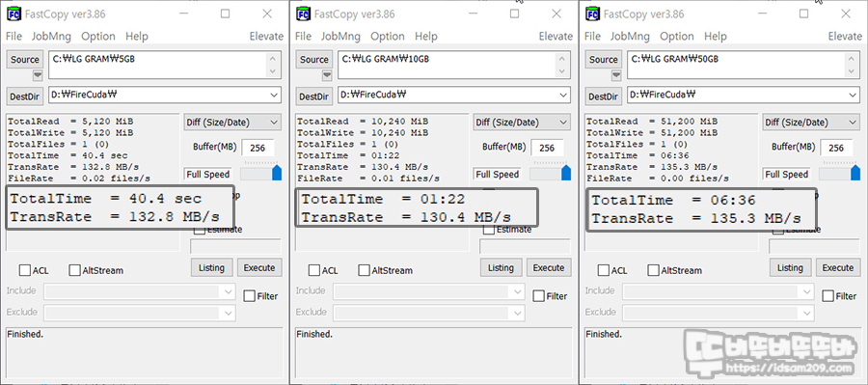
Task: Open source history arrow below Source, 5GB window
Action: tap(38, 75)
